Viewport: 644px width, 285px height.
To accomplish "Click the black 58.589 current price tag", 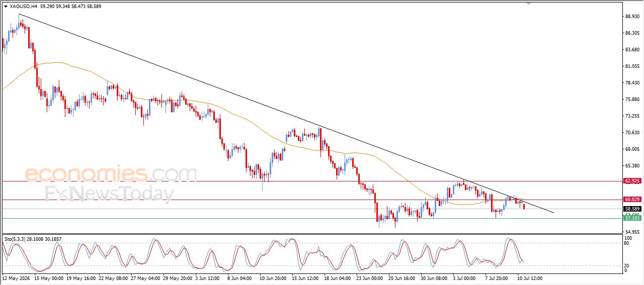I will pos(632,209).
